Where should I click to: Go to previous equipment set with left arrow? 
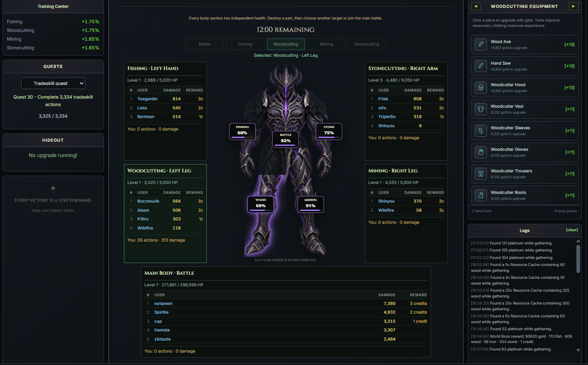[476, 6]
